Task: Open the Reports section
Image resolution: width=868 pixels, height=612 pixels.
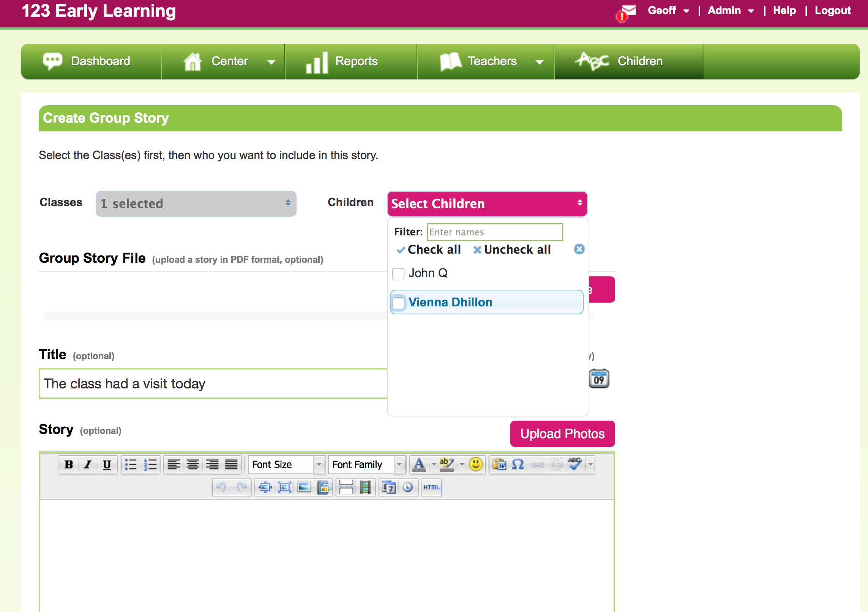Action: click(351, 61)
